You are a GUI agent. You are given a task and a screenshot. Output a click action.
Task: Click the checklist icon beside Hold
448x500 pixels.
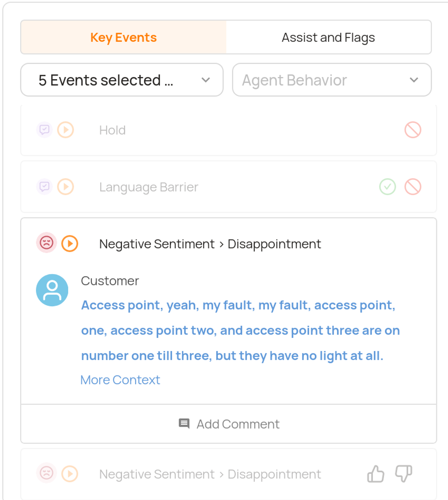[x=45, y=130]
